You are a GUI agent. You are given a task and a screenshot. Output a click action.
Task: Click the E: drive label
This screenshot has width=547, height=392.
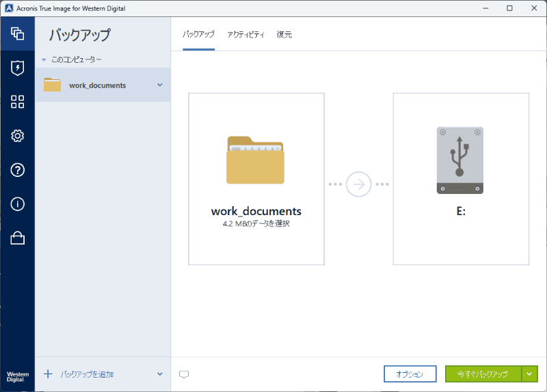click(461, 211)
